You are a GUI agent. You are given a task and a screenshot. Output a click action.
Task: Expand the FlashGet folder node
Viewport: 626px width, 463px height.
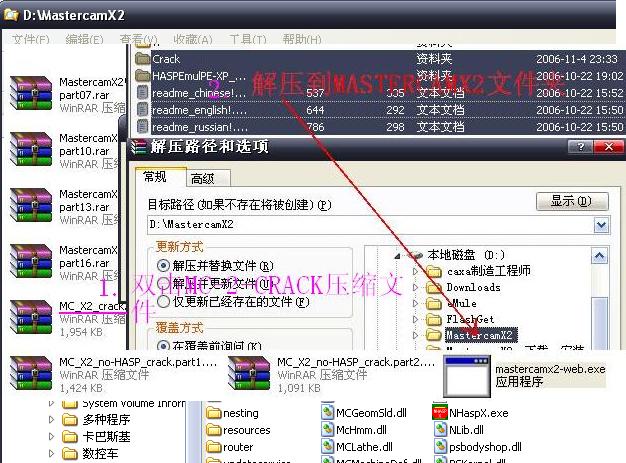click(x=415, y=319)
